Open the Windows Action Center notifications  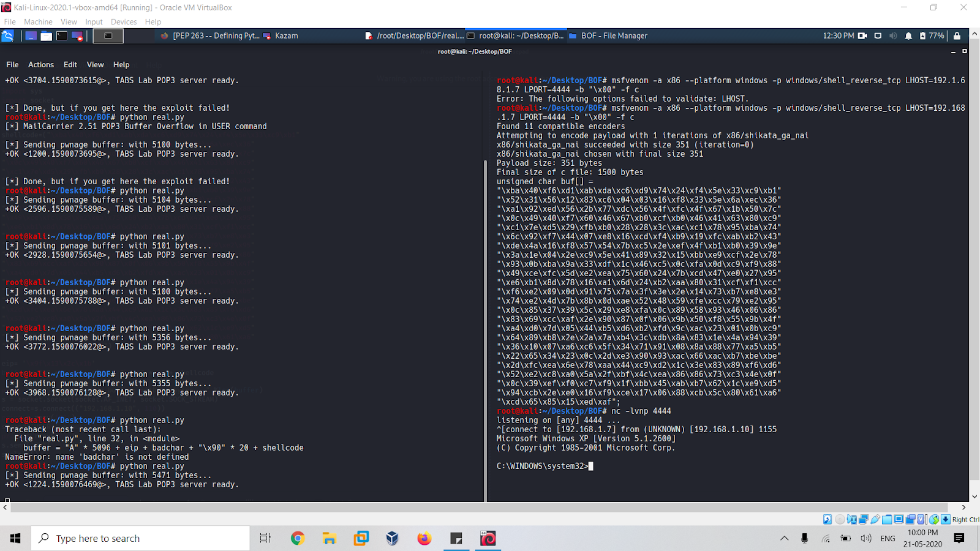point(959,538)
